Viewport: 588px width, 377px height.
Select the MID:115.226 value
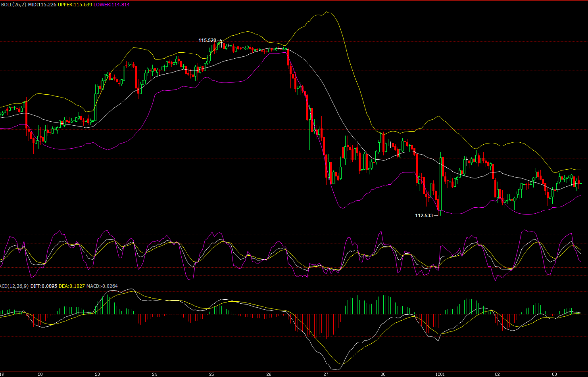pyautogui.click(x=42, y=5)
